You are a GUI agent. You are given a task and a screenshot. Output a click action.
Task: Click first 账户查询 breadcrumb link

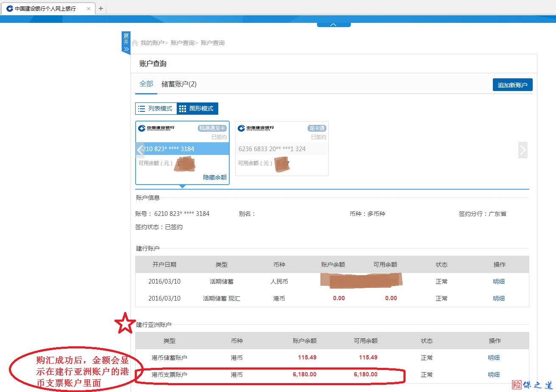pos(182,43)
